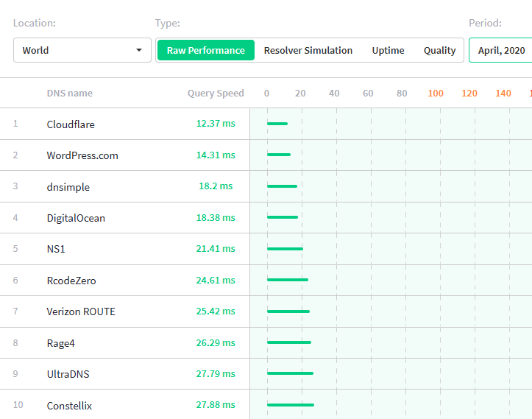Click the Constellix green performance bar
Viewport: 532px width, 419px height.
tap(290, 405)
